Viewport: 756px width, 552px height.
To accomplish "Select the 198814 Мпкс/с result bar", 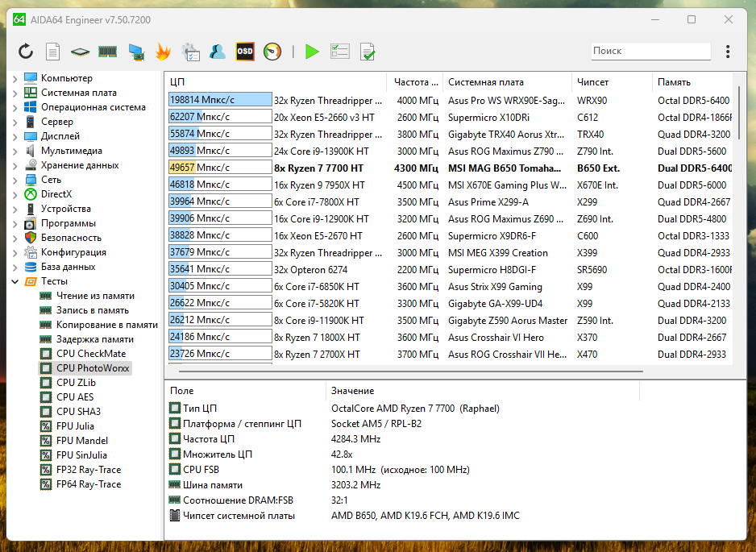I will pos(220,100).
